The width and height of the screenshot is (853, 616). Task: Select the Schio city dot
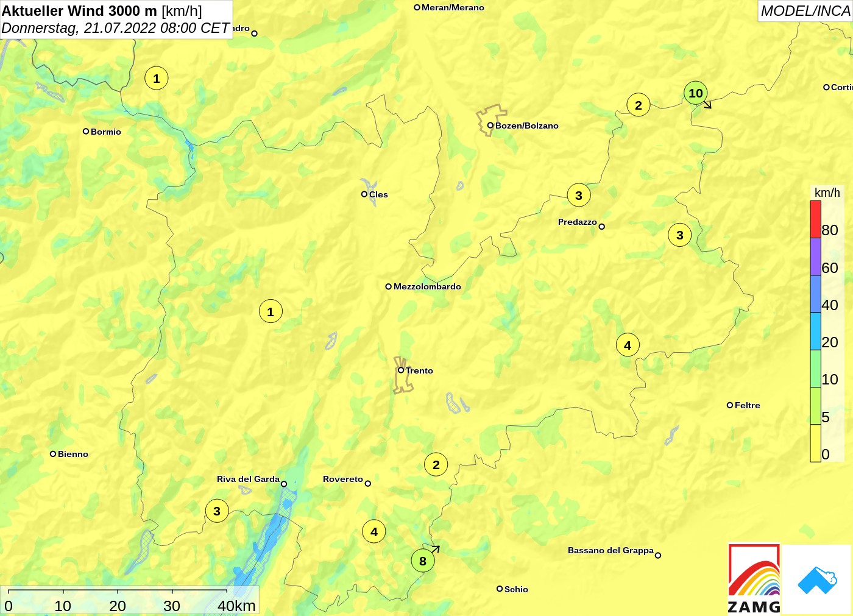[500, 589]
